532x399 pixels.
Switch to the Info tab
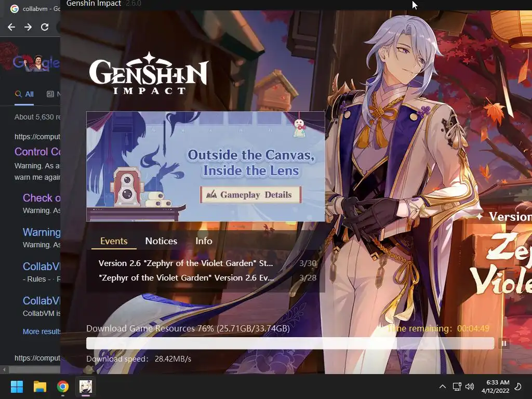point(204,241)
